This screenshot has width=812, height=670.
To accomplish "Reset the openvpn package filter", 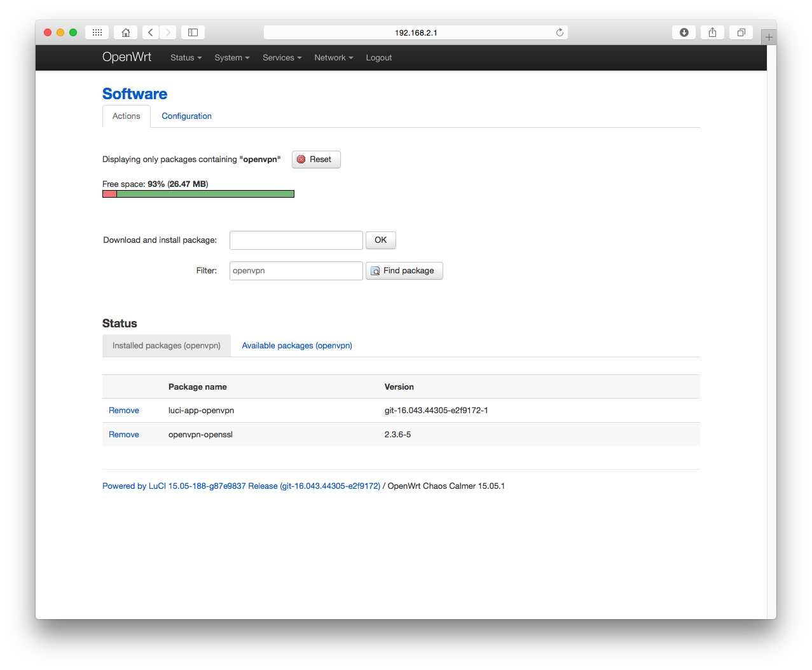I will pyautogui.click(x=316, y=160).
